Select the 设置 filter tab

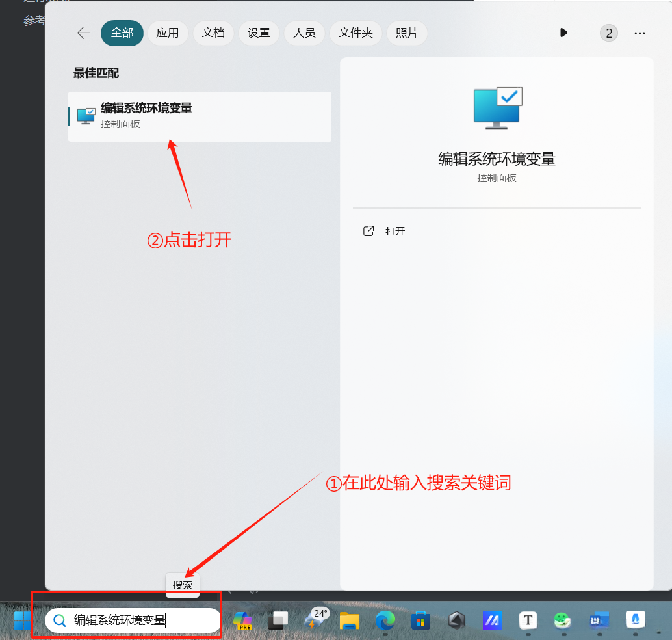tap(259, 33)
